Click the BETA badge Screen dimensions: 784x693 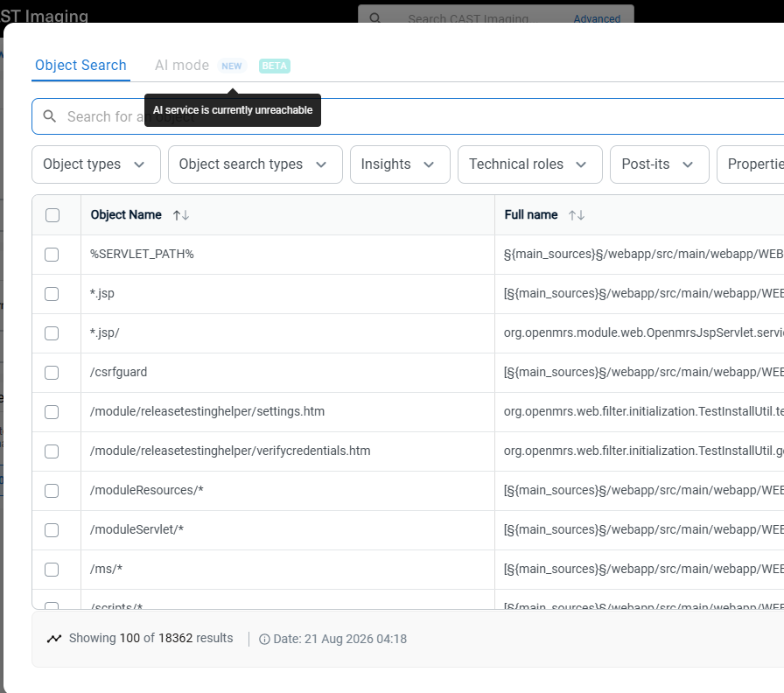pos(275,66)
